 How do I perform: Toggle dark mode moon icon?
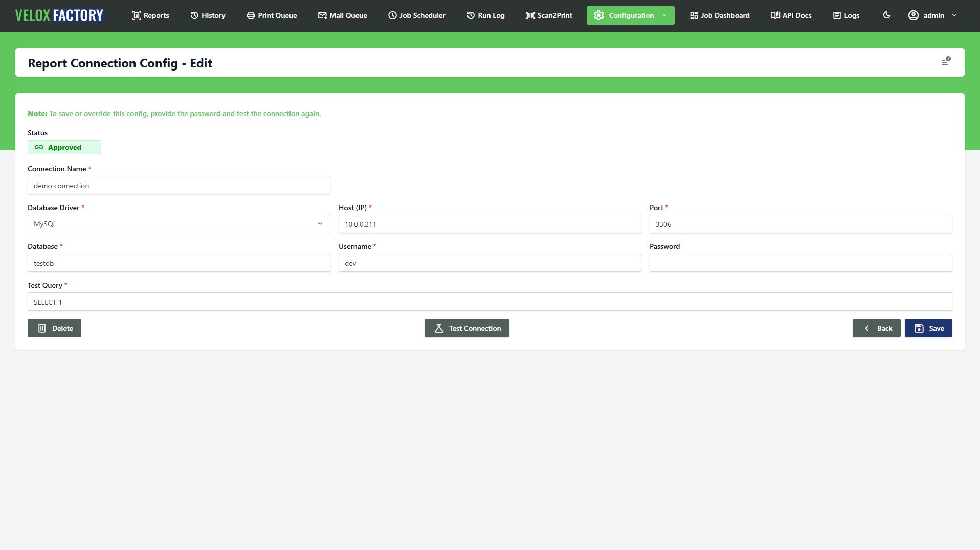tap(887, 15)
